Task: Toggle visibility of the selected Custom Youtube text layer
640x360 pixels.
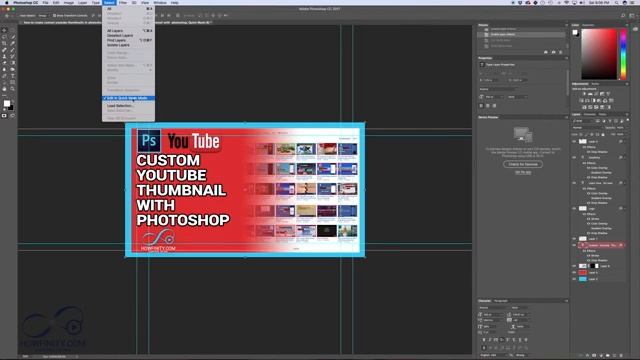Action: click(574, 245)
